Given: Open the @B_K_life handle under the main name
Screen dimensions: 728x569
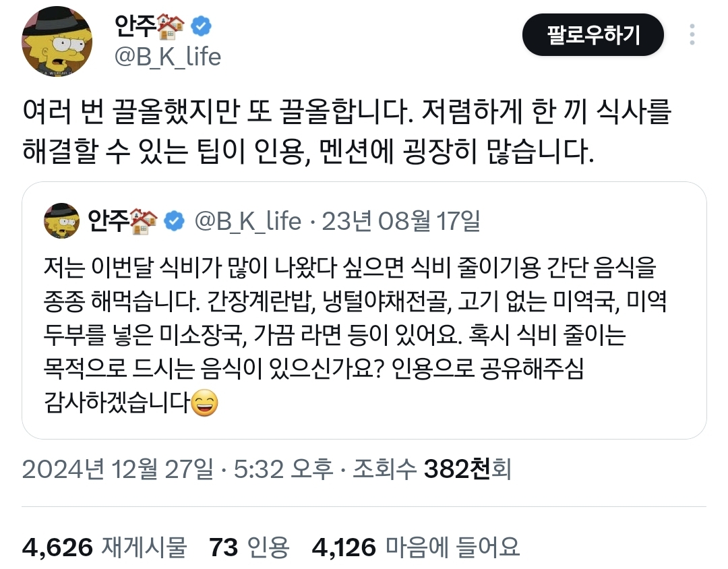Looking at the screenshot, I should pos(168,57).
